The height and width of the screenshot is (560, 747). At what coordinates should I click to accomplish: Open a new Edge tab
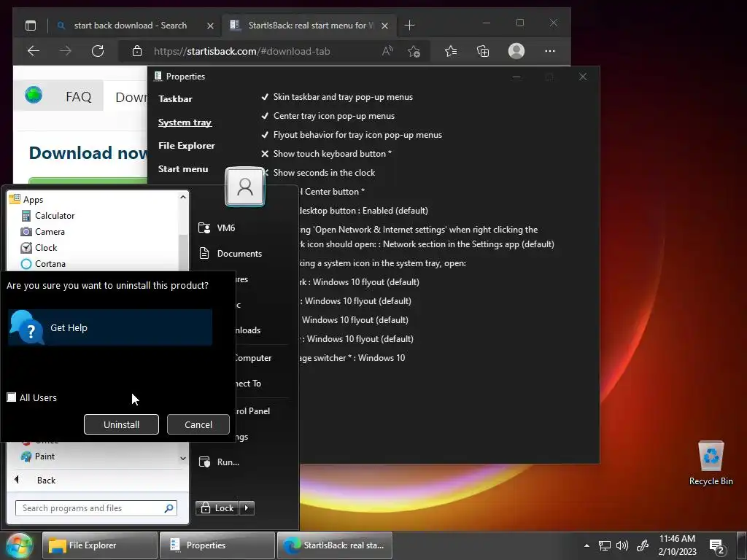(x=410, y=26)
